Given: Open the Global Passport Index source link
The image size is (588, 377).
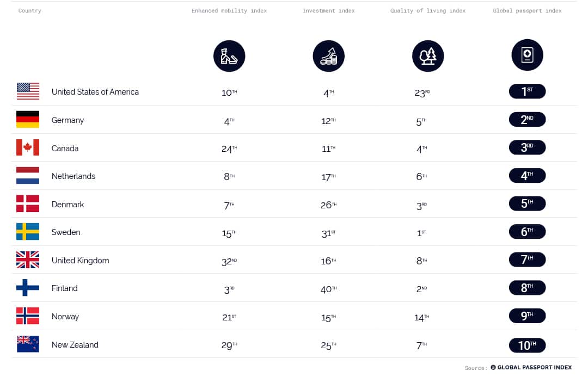Looking at the screenshot, I should (531, 367).
